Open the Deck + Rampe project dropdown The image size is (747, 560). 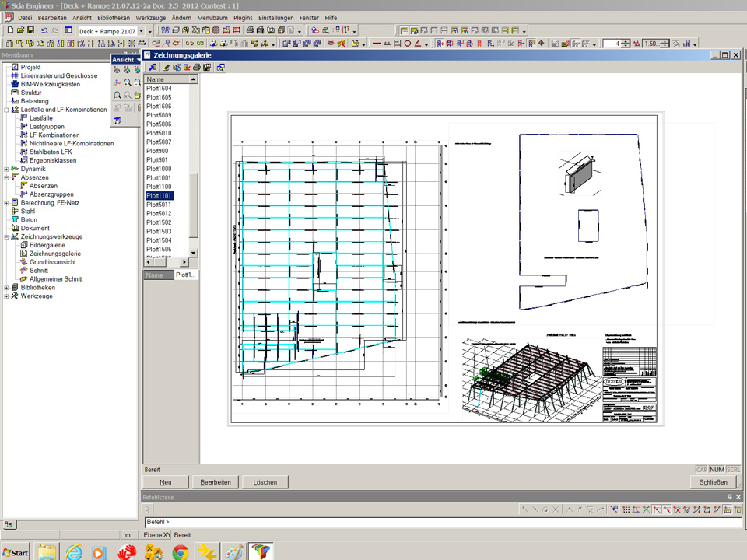[141, 30]
